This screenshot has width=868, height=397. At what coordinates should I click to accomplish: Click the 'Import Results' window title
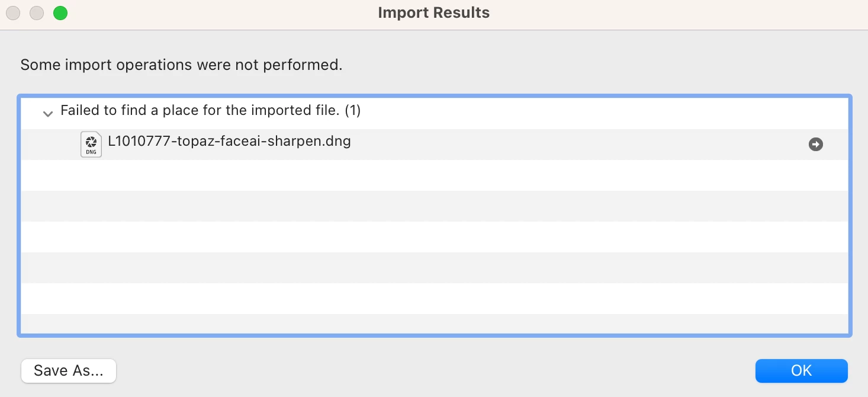(433, 13)
